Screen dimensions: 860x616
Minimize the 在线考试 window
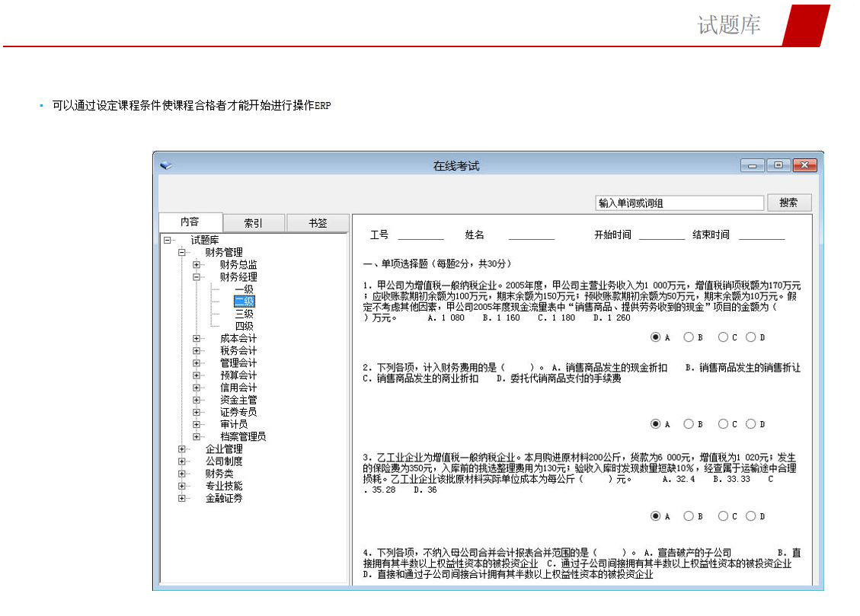tap(752, 165)
